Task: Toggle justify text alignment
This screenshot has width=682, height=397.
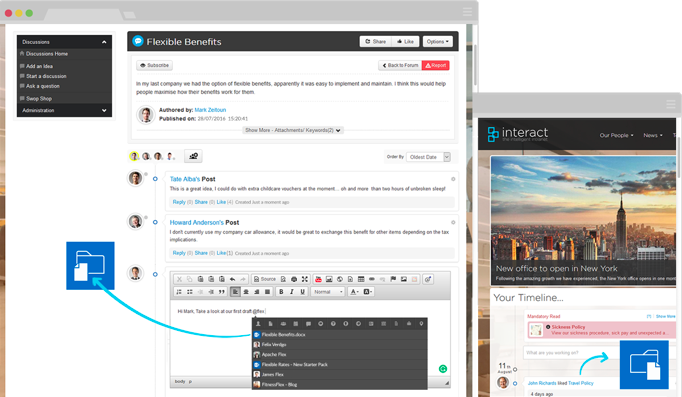Action: point(267,292)
